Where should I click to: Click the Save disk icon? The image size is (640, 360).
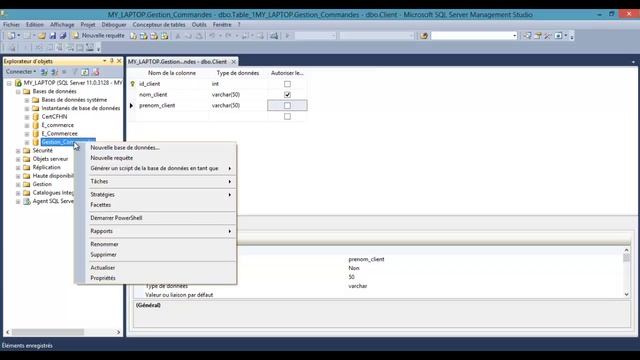(x=53, y=36)
